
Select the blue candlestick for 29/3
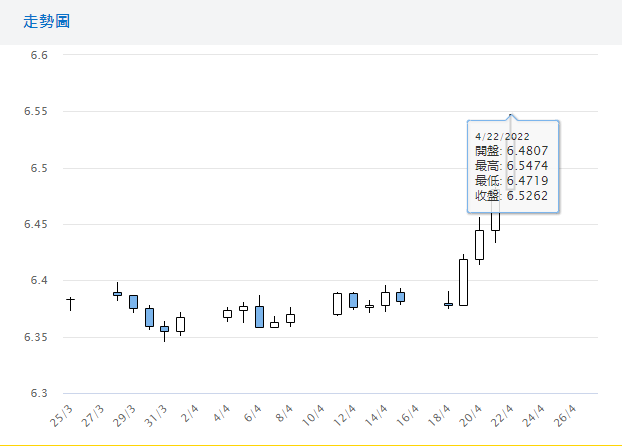(133, 301)
